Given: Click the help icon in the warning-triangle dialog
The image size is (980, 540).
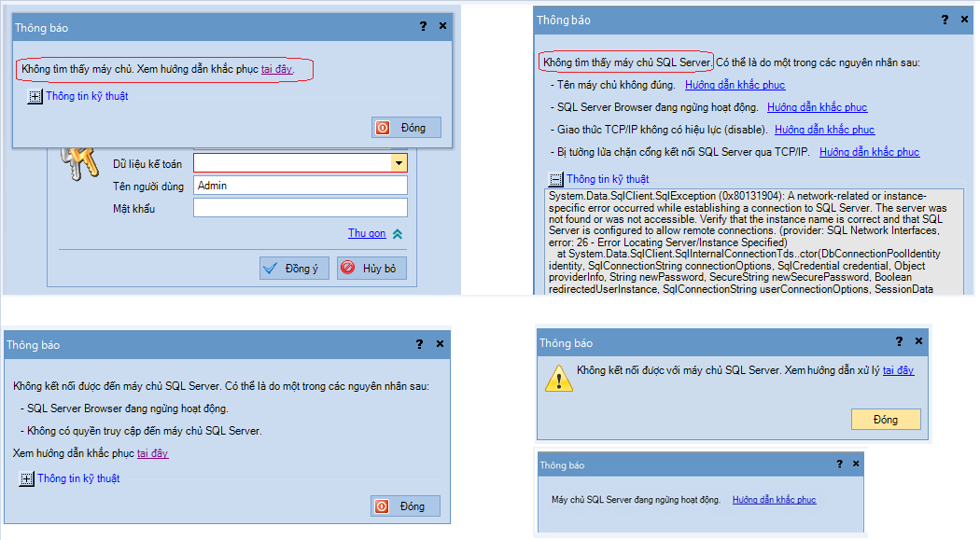Looking at the screenshot, I should pyautogui.click(x=899, y=340).
